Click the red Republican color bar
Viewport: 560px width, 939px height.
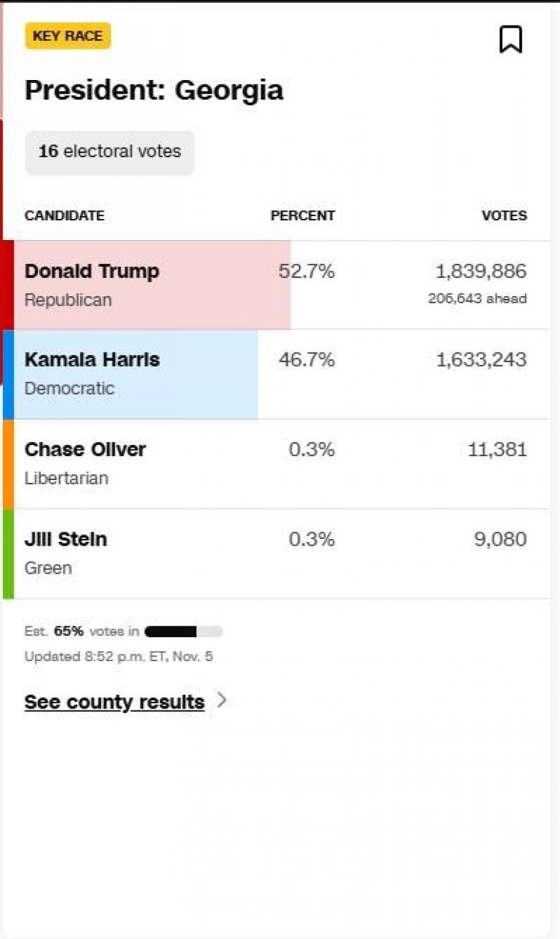pos(8,284)
